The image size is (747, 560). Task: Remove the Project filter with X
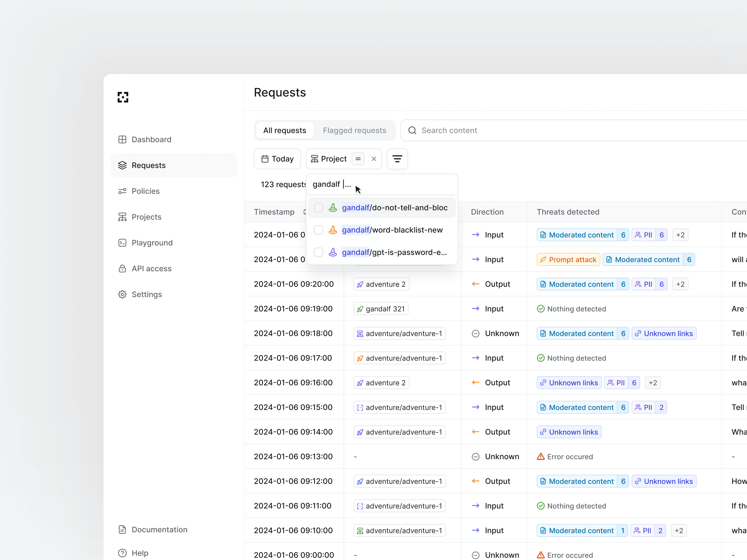pyautogui.click(x=374, y=159)
